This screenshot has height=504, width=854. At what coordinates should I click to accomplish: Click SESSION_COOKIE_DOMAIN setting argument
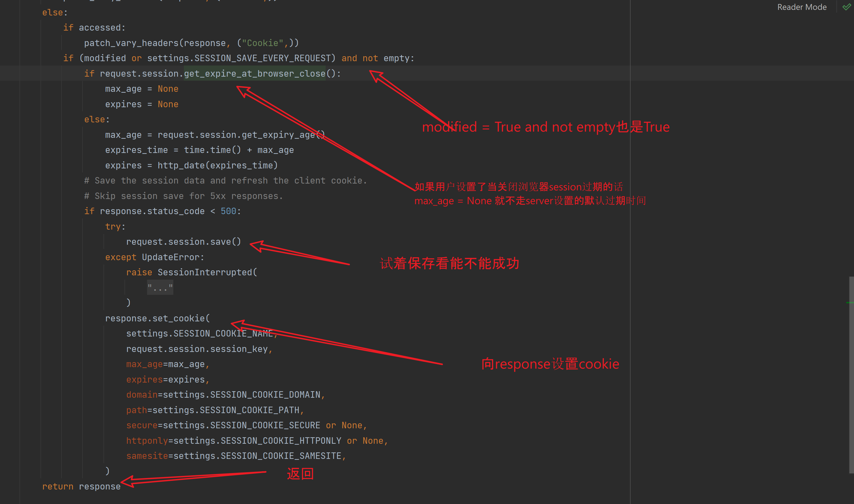[x=265, y=395]
